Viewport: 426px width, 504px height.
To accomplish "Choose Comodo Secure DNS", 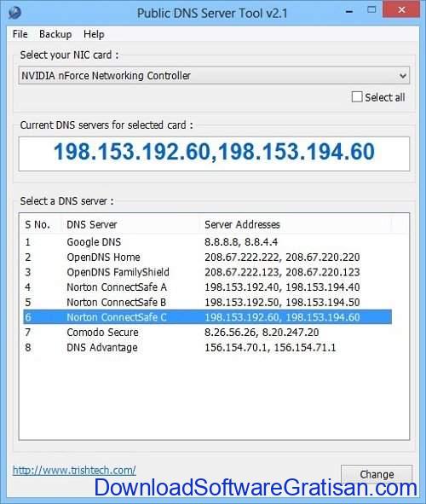I will [x=207, y=332].
